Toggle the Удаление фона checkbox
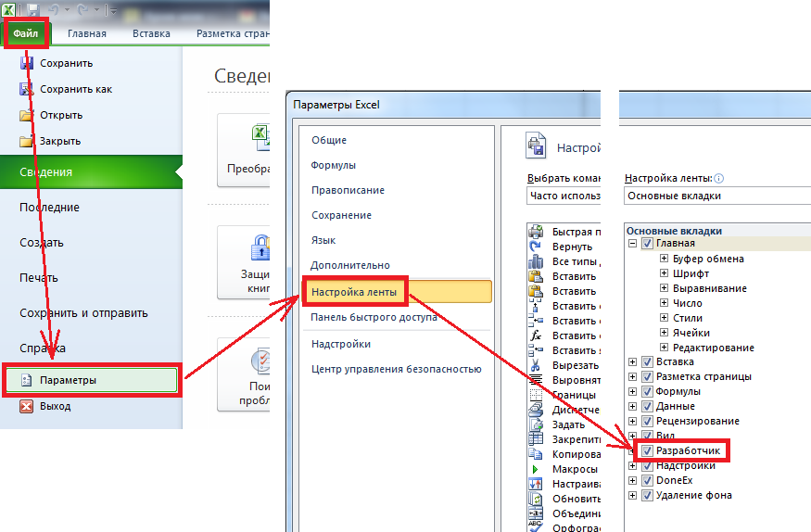Viewport: 811px width, 532px height. 647,496
